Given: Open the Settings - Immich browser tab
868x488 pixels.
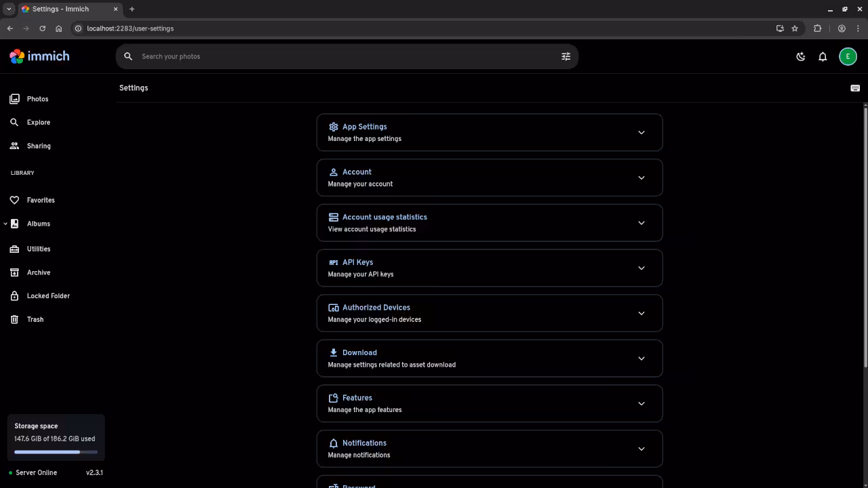Looking at the screenshot, I should tap(61, 9).
